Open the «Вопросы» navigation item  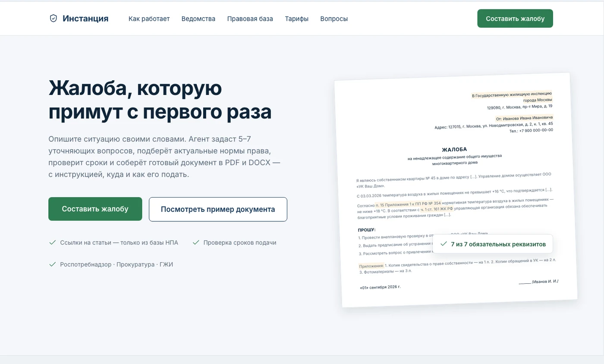334,19
